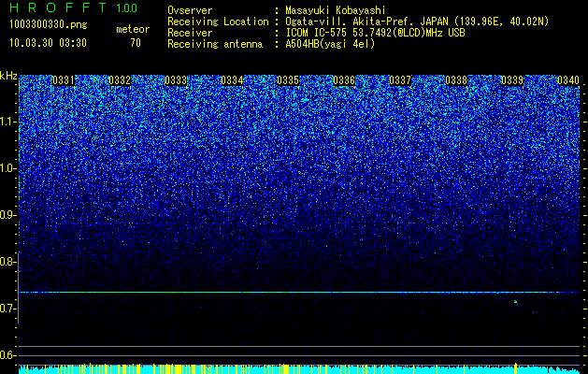Click the observer name Masayuki Kobayashi
Image resolution: width=588 pixels, height=374 pixels.
336,10
